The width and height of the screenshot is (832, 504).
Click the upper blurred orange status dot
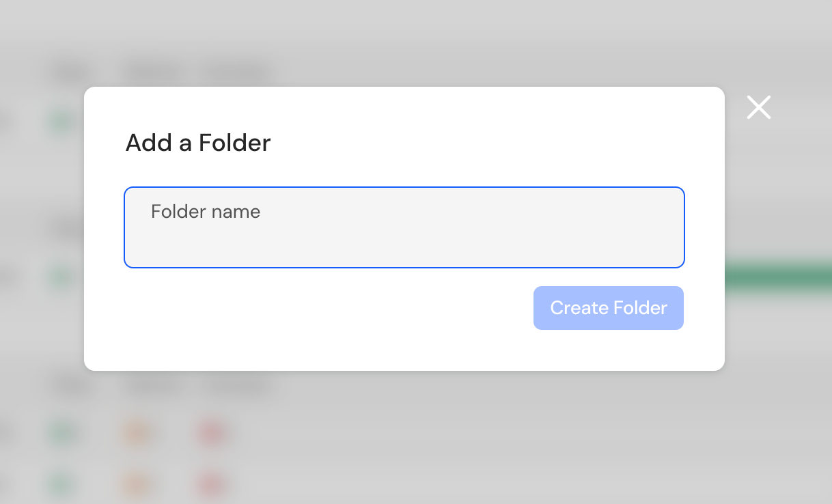(x=137, y=433)
